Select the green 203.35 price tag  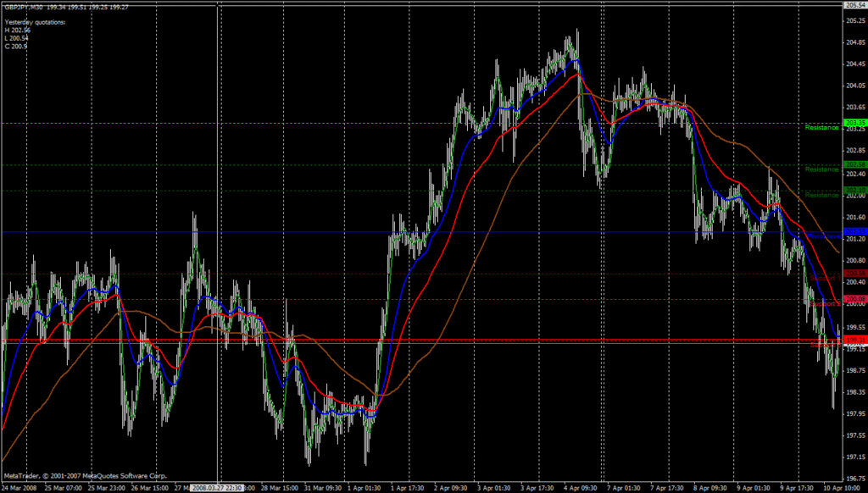click(855, 122)
